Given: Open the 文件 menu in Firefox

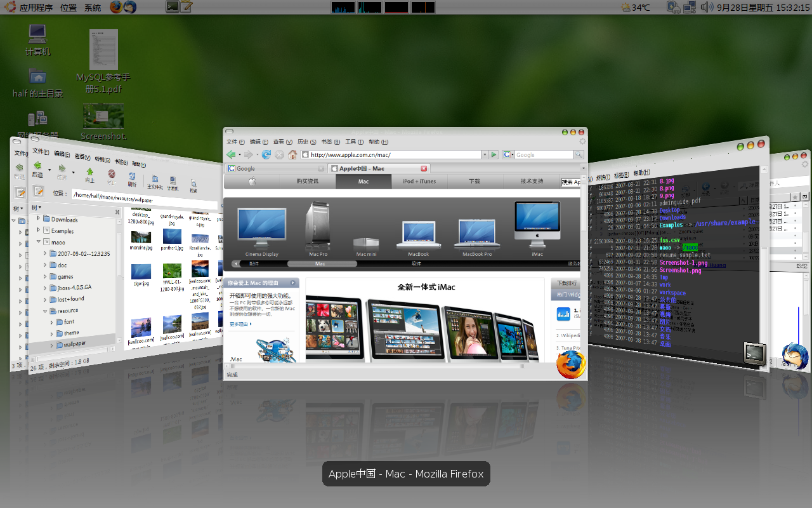Looking at the screenshot, I should point(235,142).
